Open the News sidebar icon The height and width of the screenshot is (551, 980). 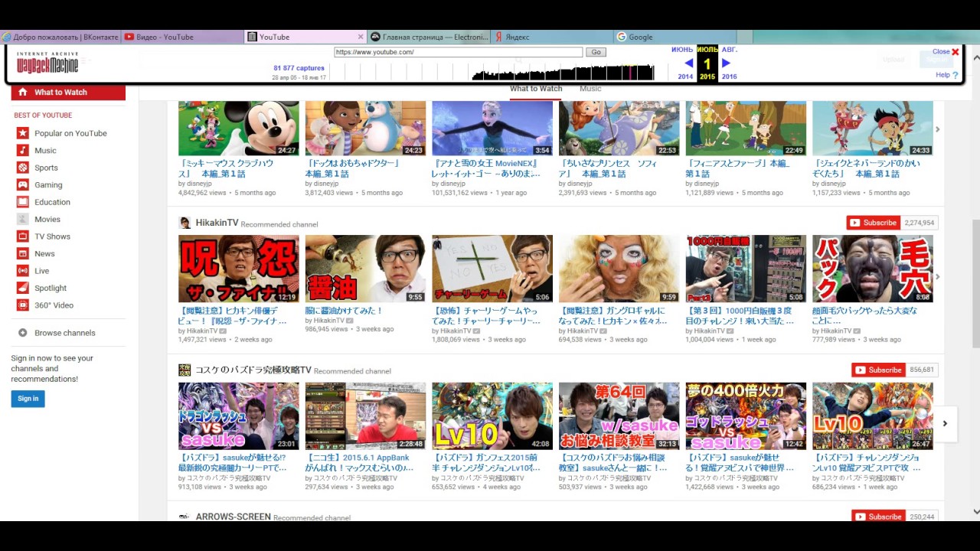coord(23,254)
